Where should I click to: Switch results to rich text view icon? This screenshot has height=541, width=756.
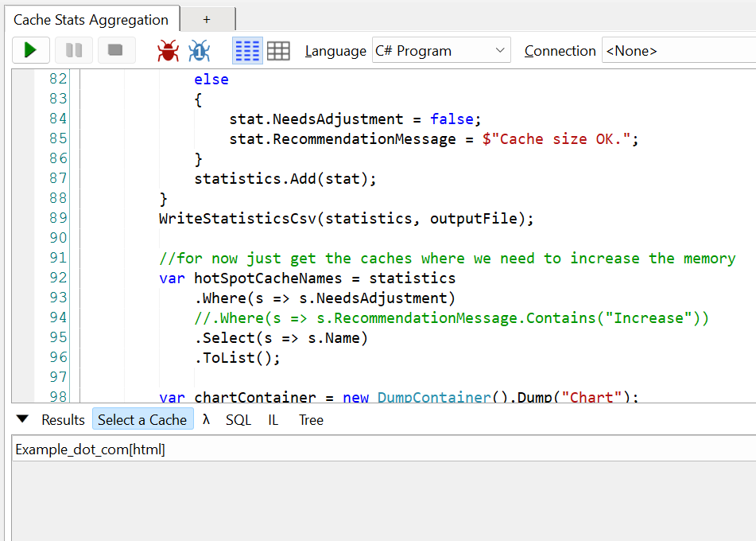click(247, 51)
